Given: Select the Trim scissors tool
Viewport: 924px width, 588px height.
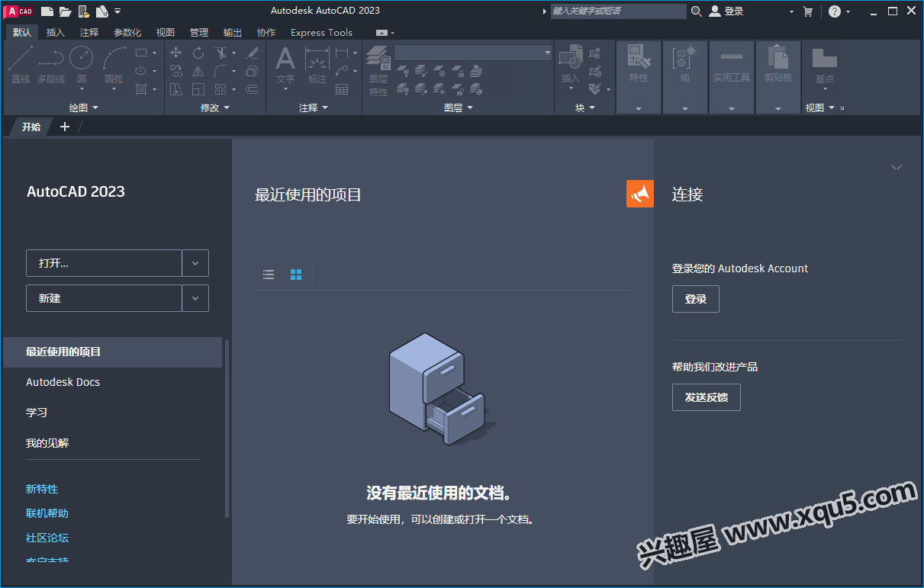Looking at the screenshot, I should [221, 53].
